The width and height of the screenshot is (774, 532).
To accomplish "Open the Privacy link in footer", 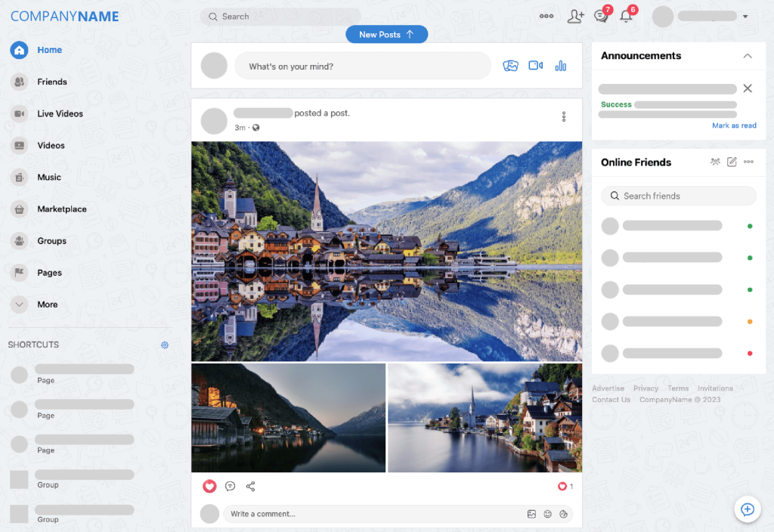I will coord(646,388).
